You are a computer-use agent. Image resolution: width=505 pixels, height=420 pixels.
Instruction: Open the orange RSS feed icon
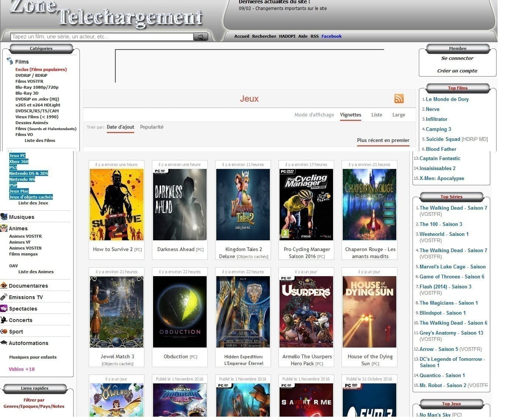click(399, 99)
